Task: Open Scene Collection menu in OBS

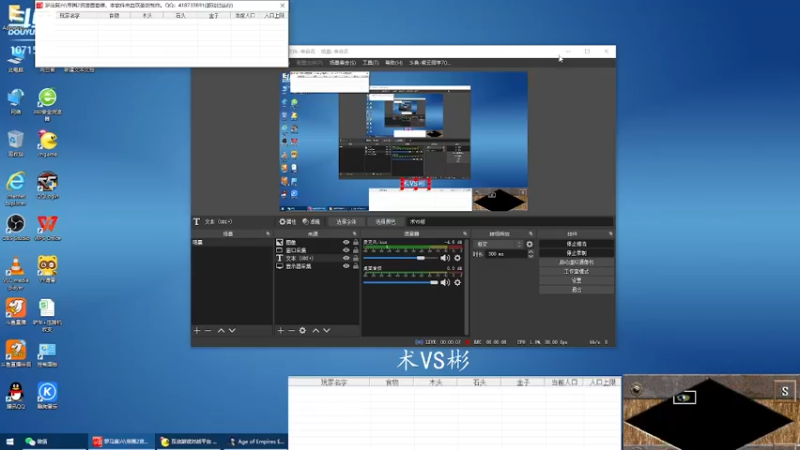Action: click(342, 63)
